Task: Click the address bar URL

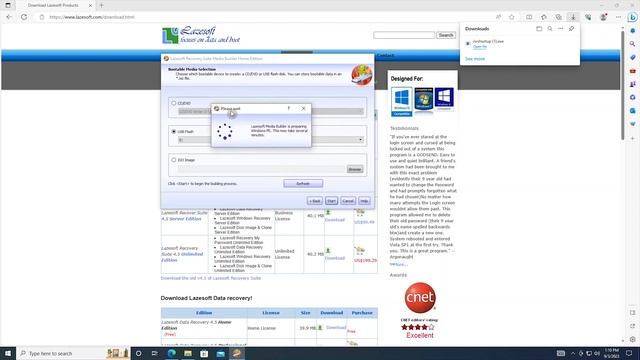Action: coord(92,17)
